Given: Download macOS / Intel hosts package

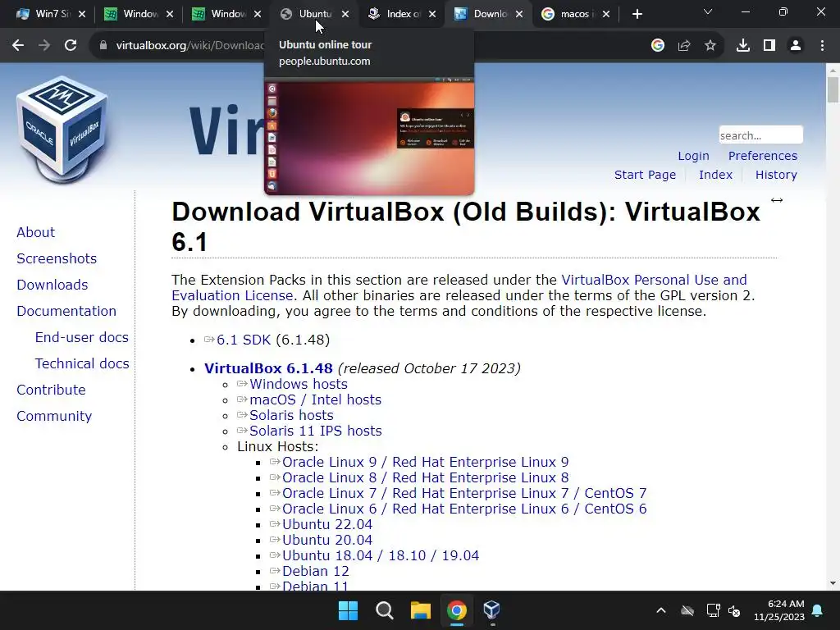Looking at the screenshot, I should [315, 399].
